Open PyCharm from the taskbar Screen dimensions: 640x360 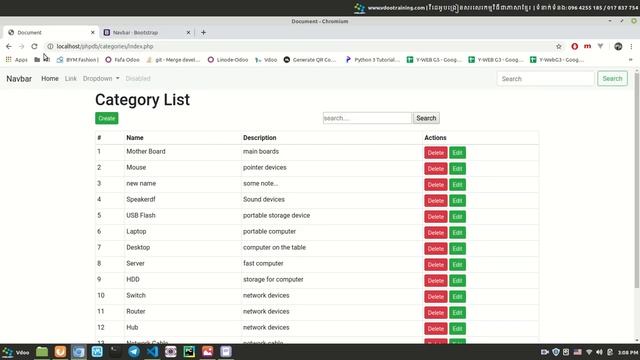(x=189, y=352)
